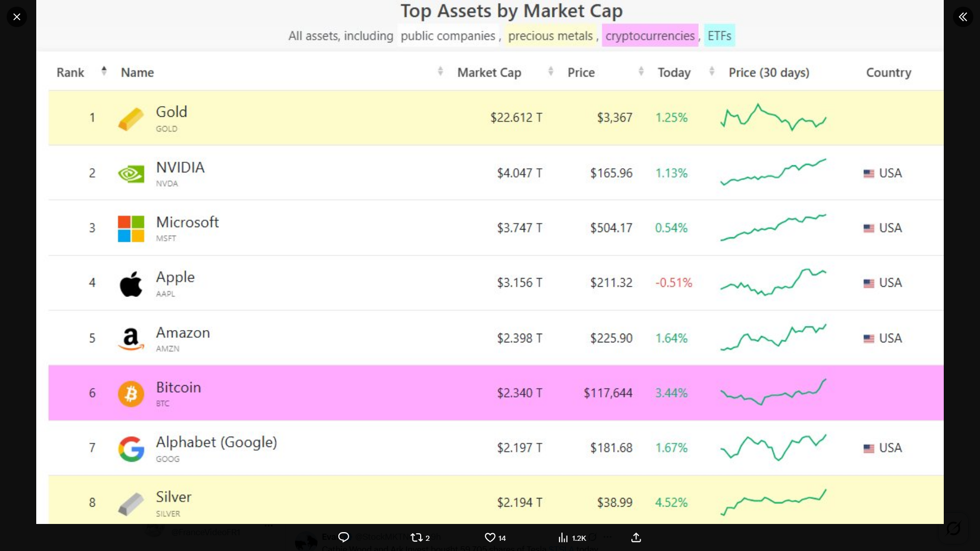Select the precious metals filter tag
This screenshot has height=551, width=980.
point(550,36)
